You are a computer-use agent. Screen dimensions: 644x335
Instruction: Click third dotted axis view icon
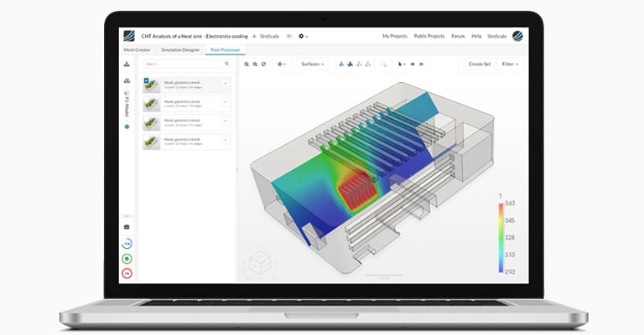359,64
